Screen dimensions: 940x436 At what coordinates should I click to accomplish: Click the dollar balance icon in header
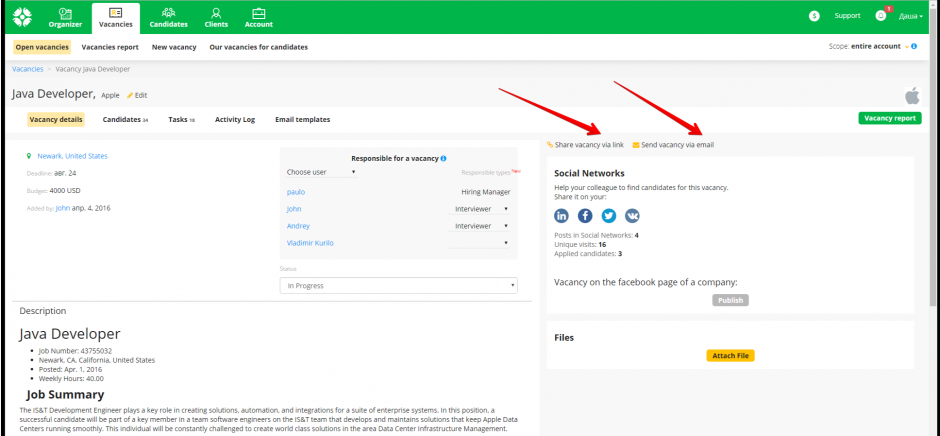pos(814,16)
